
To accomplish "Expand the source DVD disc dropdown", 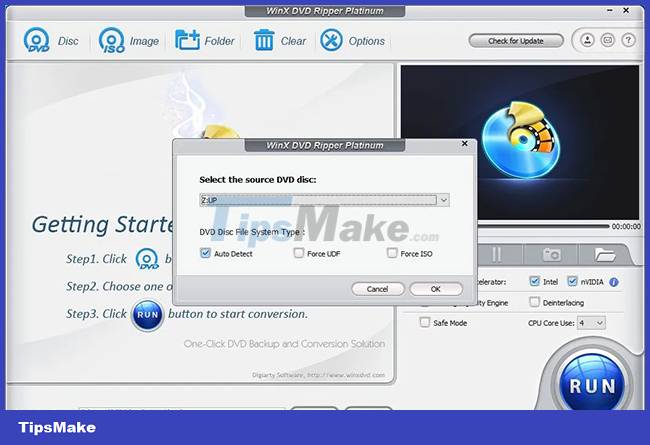I will pyautogui.click(x=444, y=200).
